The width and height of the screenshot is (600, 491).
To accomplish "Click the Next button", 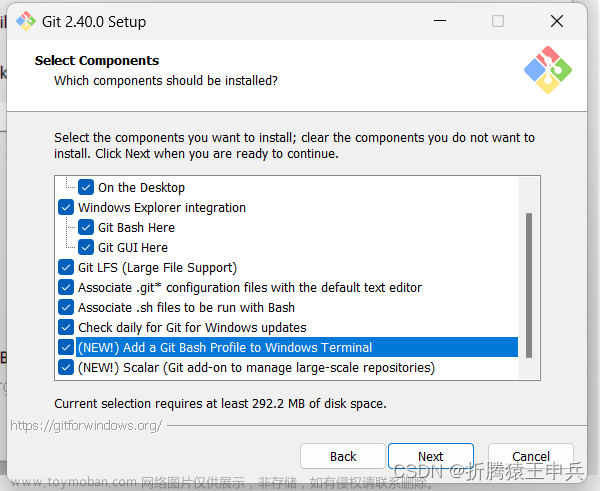I will point(431,456).
